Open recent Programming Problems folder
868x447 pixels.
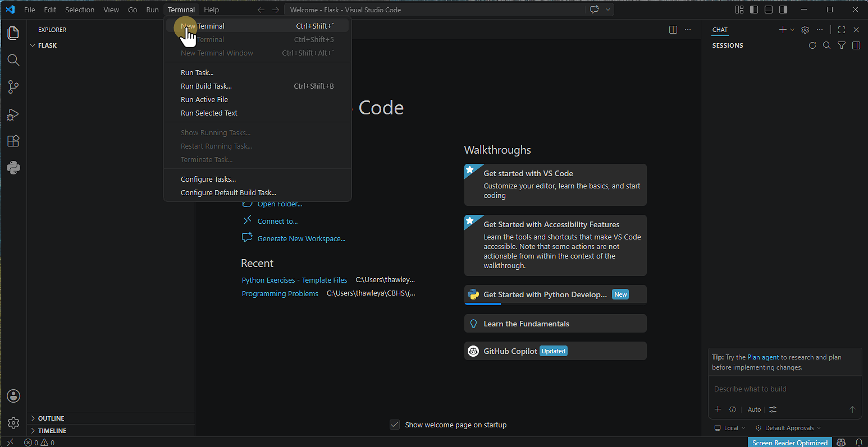(x=280, y=293)
